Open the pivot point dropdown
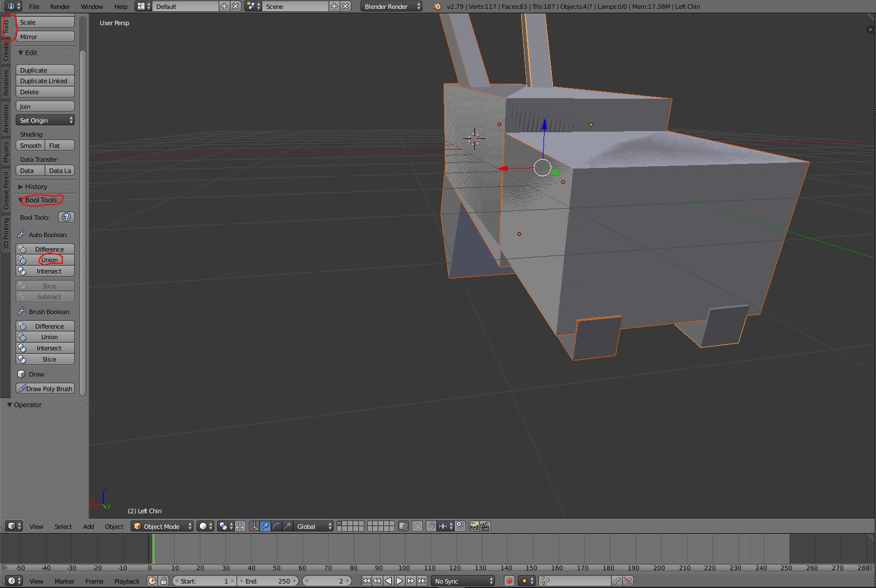Screen dimensions: 876x588 coord(226,526)
